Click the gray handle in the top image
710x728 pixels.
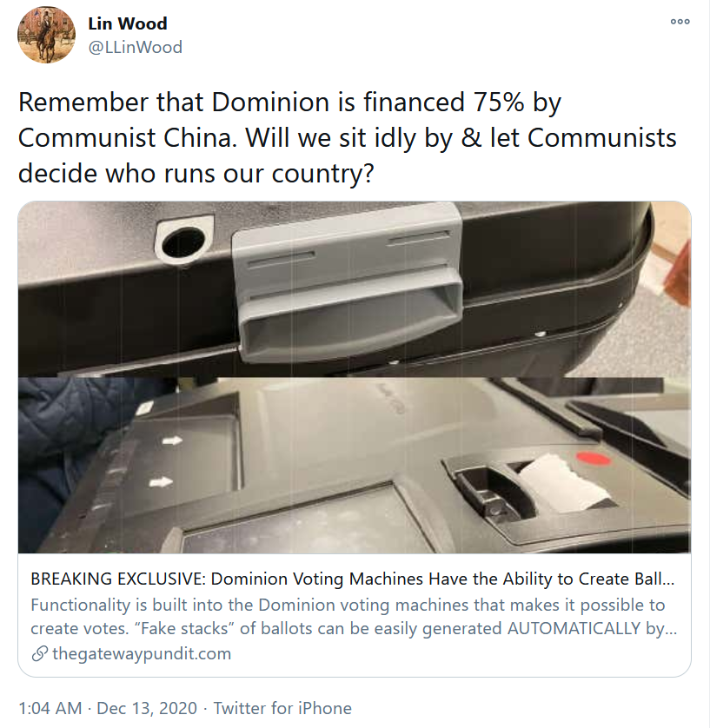(x=347, y=281)
